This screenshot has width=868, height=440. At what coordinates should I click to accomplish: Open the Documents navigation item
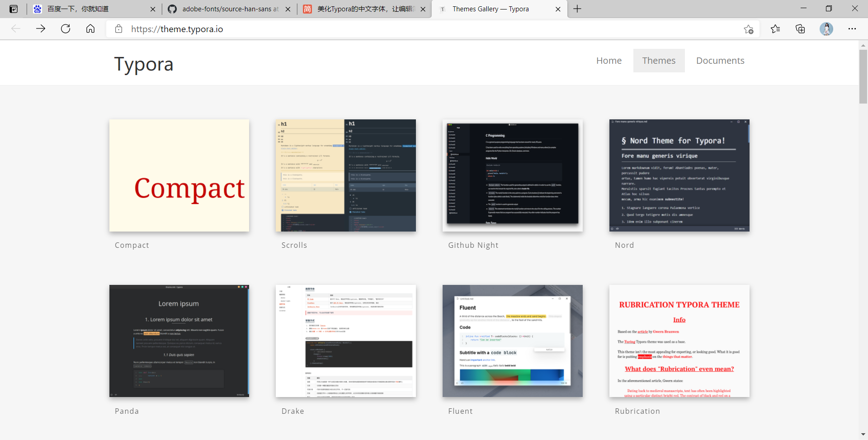(720, 61)
